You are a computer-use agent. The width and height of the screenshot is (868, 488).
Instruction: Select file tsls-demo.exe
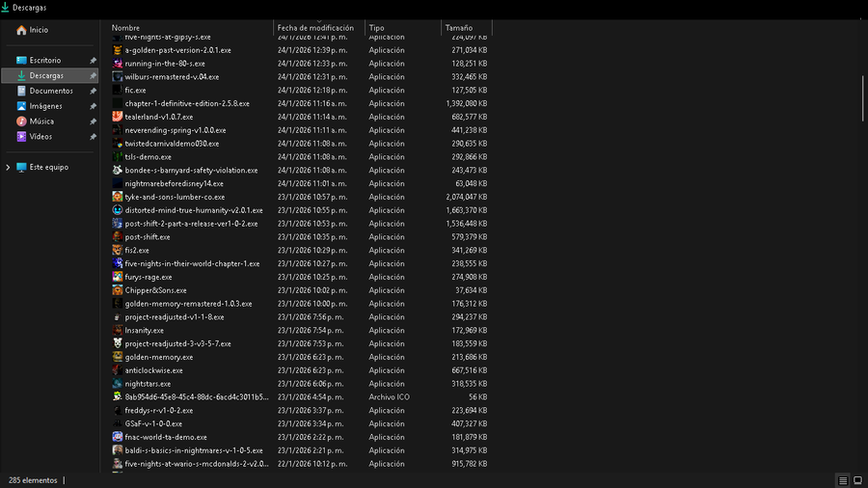(148, 156)
